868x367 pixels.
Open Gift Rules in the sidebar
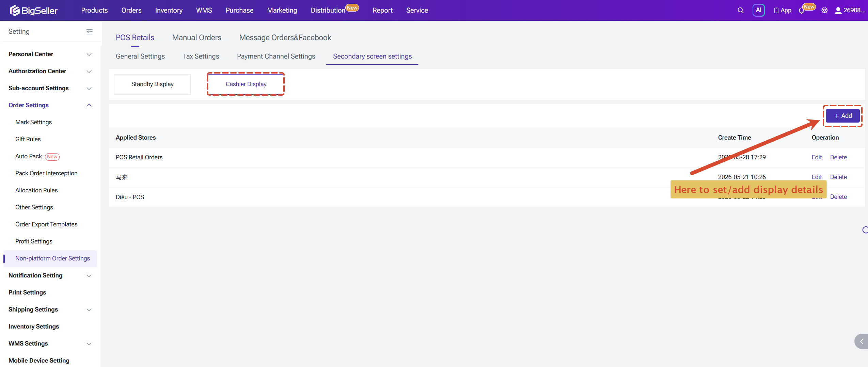coord(28,139)
